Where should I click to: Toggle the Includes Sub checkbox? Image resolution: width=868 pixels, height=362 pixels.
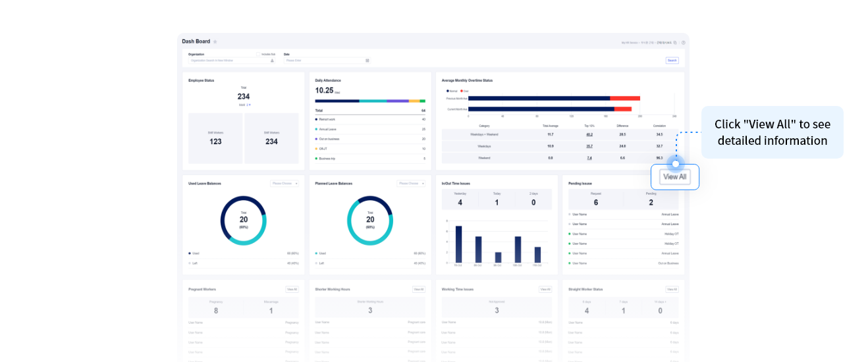click(x=259, y=54)
